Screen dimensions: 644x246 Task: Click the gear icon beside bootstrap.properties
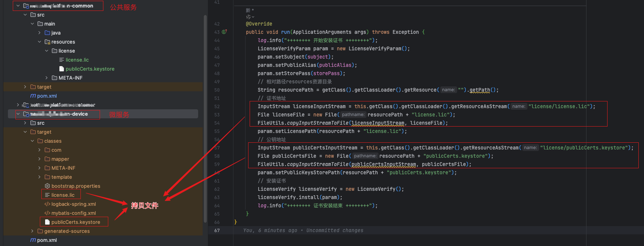(47, 186)
